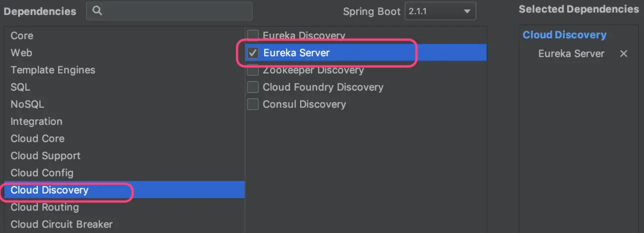
Task: Focus the dependencies search field
Action: coord(169,11)
